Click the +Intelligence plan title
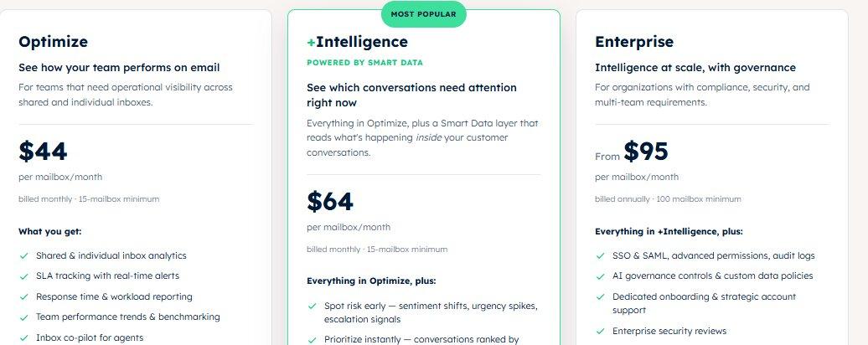This screenshot has width=868, height=345. [357, 42]
